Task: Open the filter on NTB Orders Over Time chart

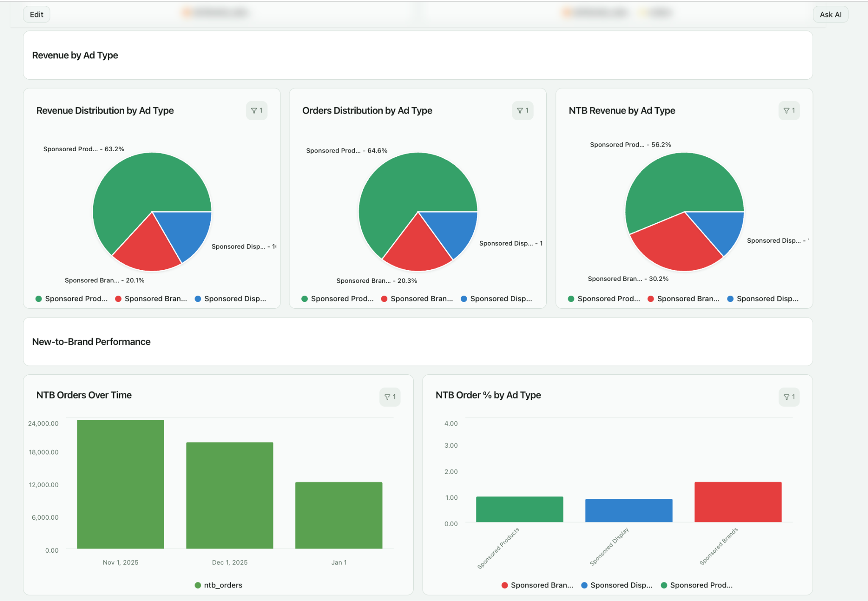Action: (x=390, y=397)
